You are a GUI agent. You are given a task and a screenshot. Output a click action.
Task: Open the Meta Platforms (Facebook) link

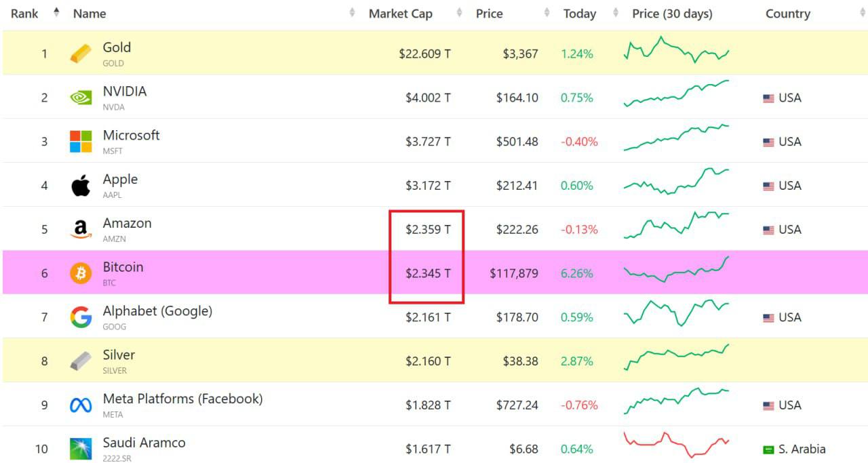[x=182, y=399]
